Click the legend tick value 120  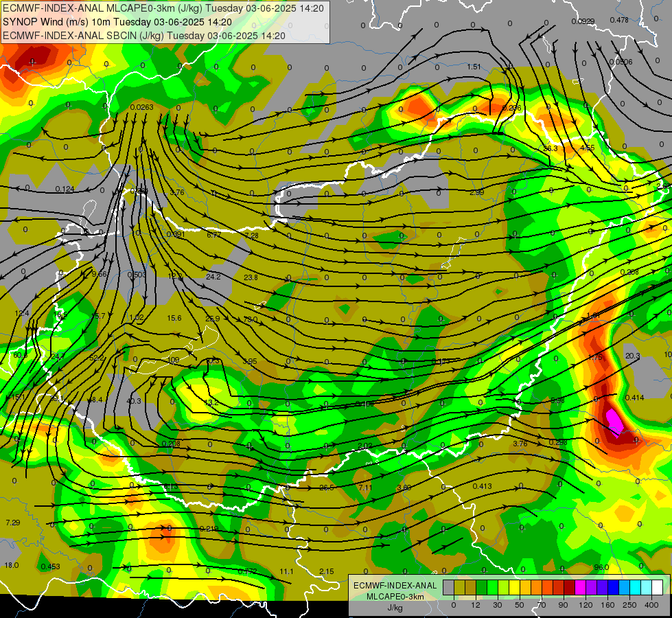coord(586,605)
